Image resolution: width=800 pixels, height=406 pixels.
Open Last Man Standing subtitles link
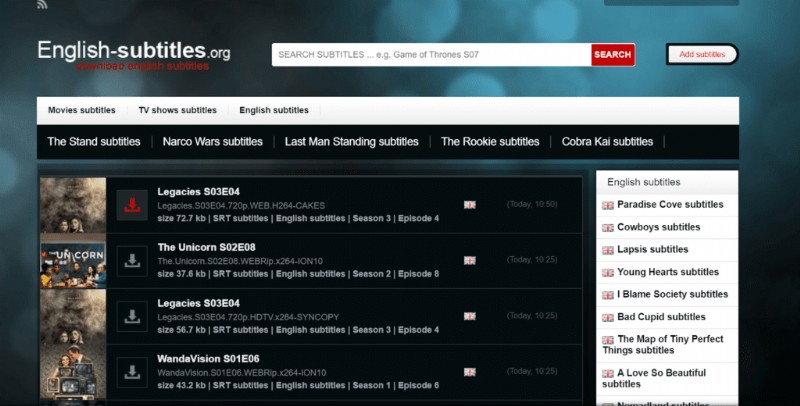point(352,142)
